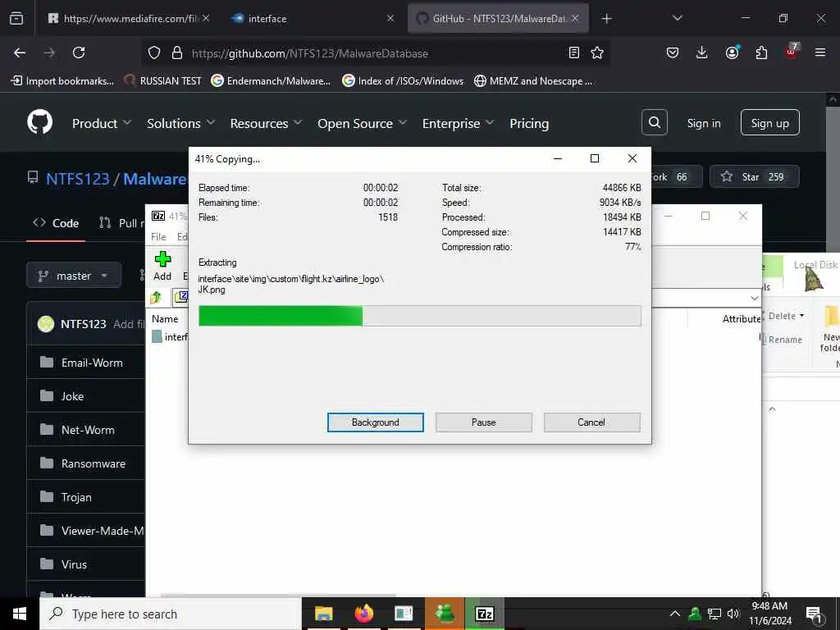Open the Pricing page link

pos(529,123)
